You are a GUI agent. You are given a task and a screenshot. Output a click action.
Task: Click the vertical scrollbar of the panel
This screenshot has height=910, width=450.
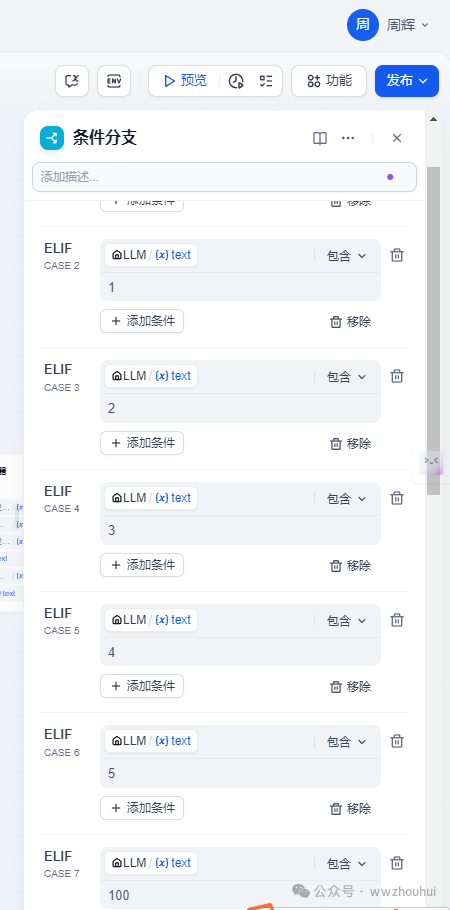click(433, 331)
